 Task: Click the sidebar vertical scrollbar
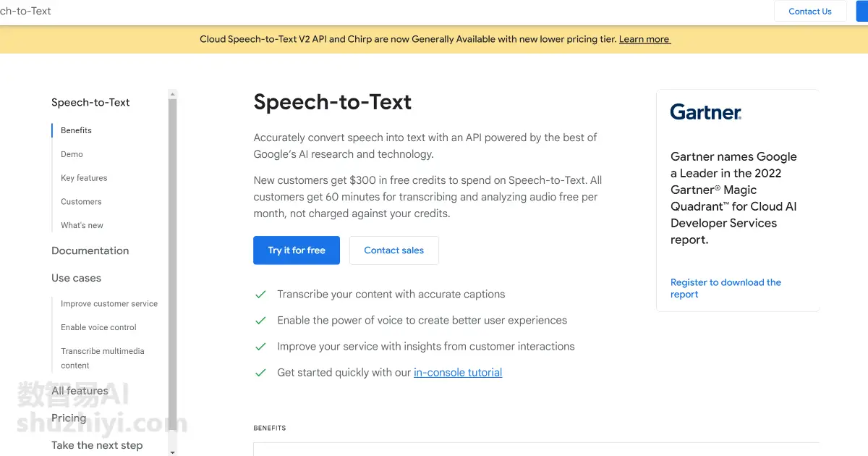click(x=172, y=272)
